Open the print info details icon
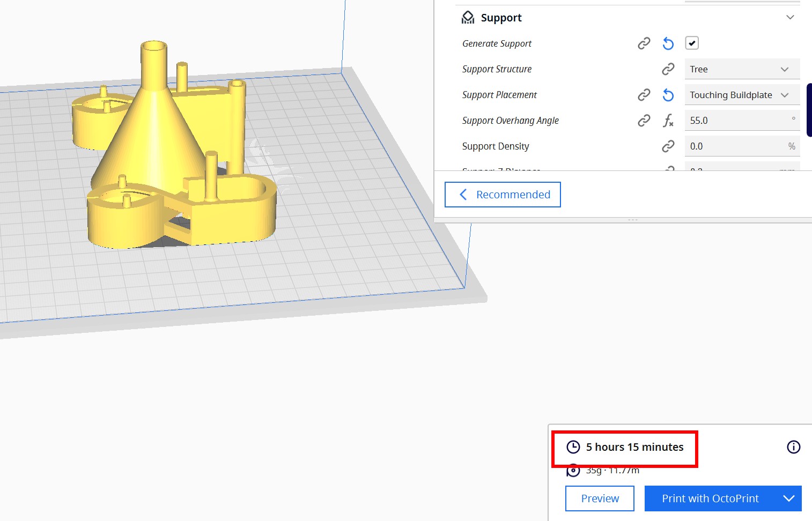Image resolution: width=812 pixels, height=521 pixels. coord(793,447)
